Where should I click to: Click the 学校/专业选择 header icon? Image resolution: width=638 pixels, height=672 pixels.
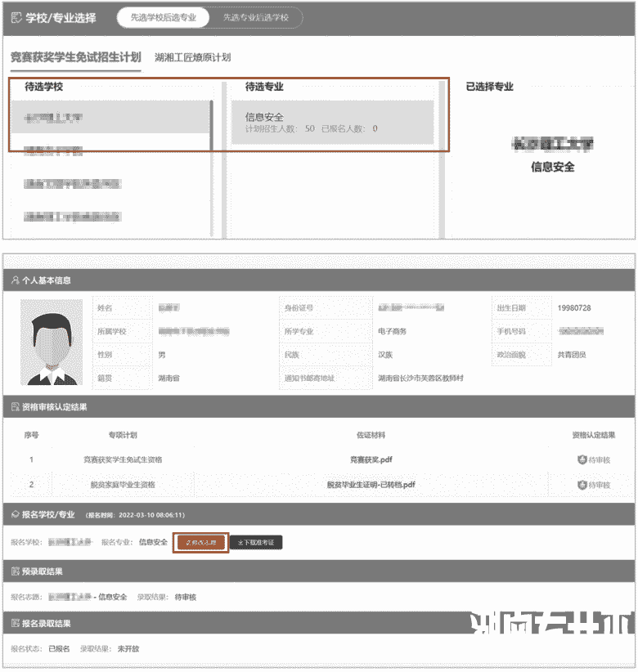[x=16, y=17]
